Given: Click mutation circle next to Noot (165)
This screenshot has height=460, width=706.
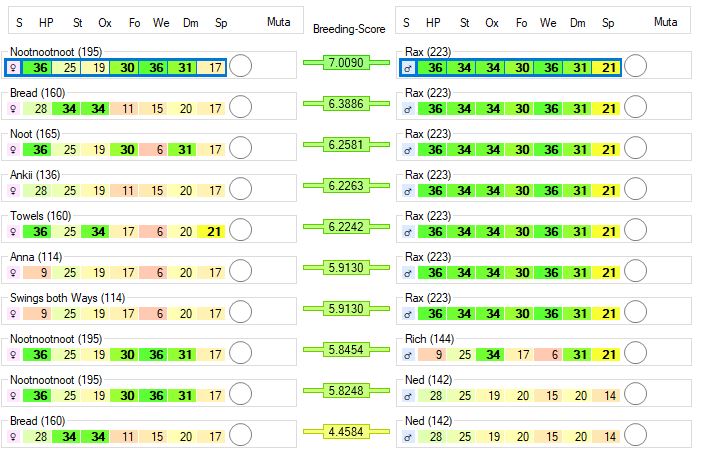Looking at the screenshot, I should click(x=240, y=148).
